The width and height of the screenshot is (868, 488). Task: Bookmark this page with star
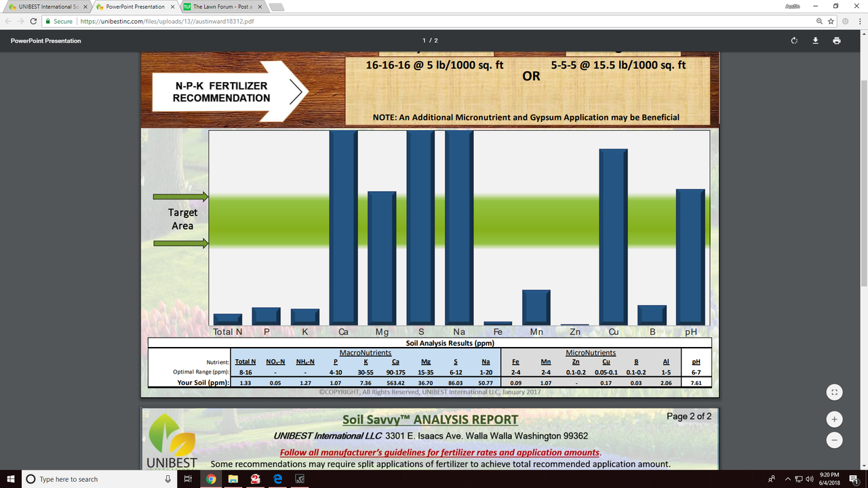click(x=831, y=21)
